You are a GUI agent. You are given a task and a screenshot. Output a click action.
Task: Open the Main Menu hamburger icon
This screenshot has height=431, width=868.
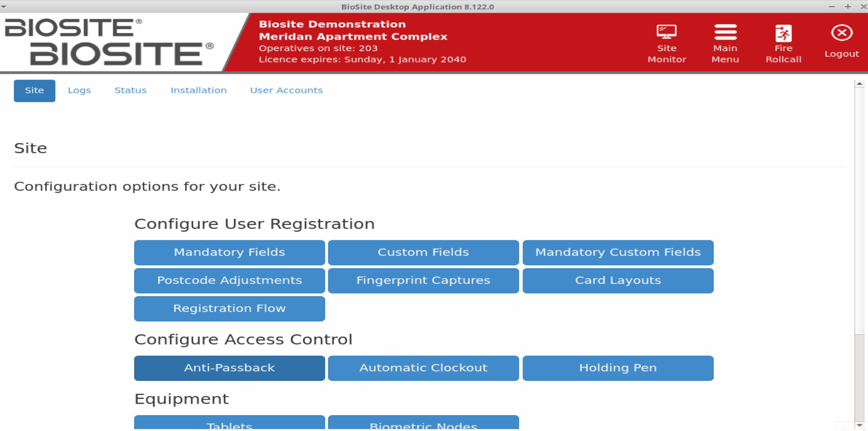tap(725, 32)
